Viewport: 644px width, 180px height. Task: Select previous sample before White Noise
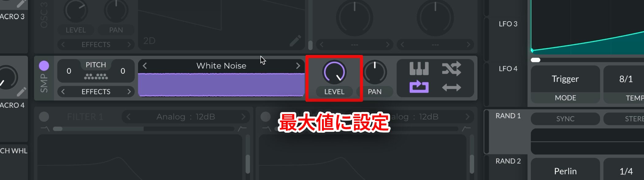pyautogui.click(x=145, y=66)
